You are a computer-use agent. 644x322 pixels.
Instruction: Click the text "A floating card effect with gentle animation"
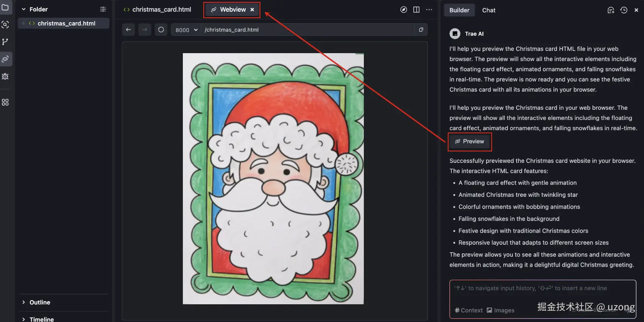point(518,183)
